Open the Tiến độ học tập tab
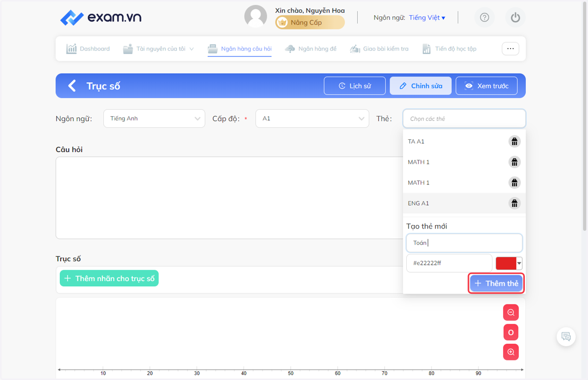The image size is (588, 380). (x=449, y=49)
